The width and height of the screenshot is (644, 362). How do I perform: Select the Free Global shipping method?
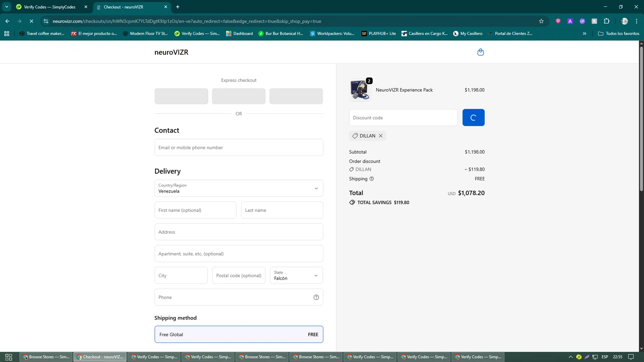(239, 335)
